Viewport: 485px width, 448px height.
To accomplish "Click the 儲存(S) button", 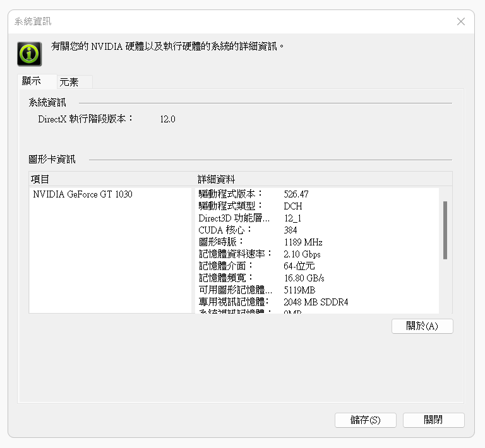I will 365,420.
